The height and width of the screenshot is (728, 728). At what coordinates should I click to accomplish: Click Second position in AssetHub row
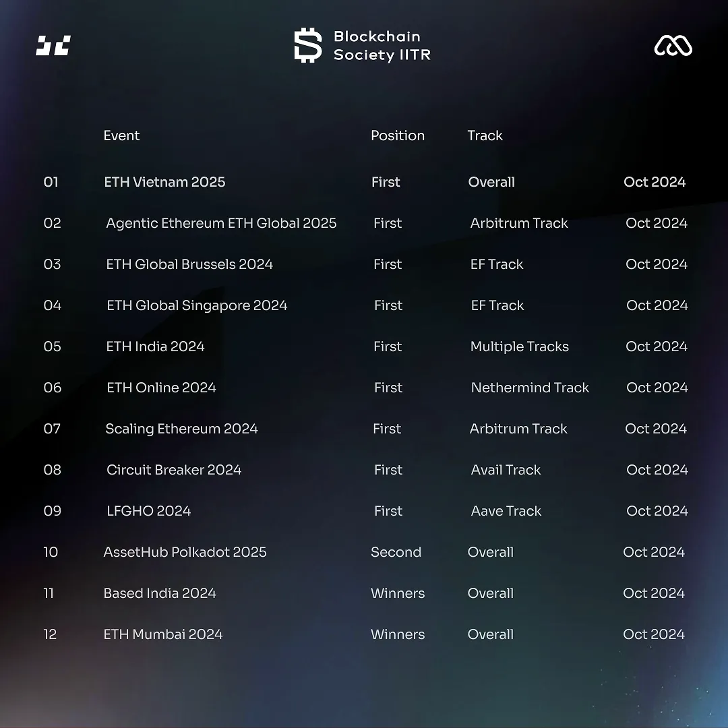396,552
